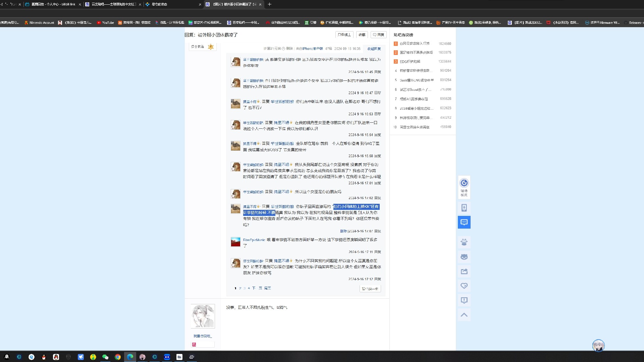Open RiseEpicMusic username link

coord(254,240)
